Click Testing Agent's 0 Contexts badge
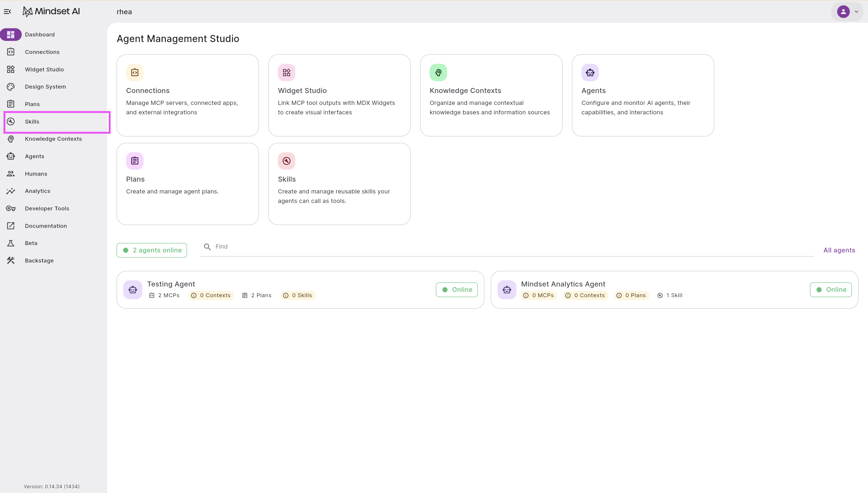 211,295
